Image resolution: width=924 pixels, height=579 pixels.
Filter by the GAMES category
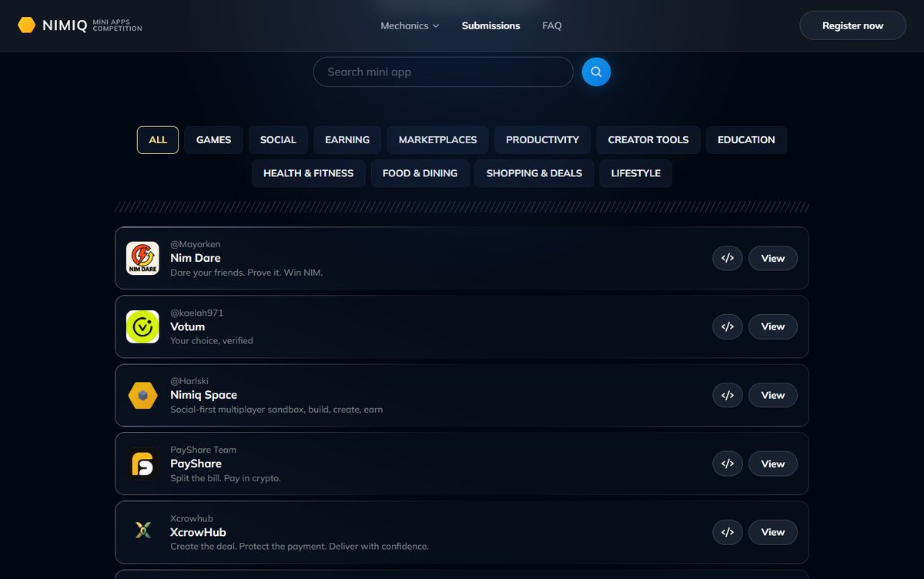point(213,140)
